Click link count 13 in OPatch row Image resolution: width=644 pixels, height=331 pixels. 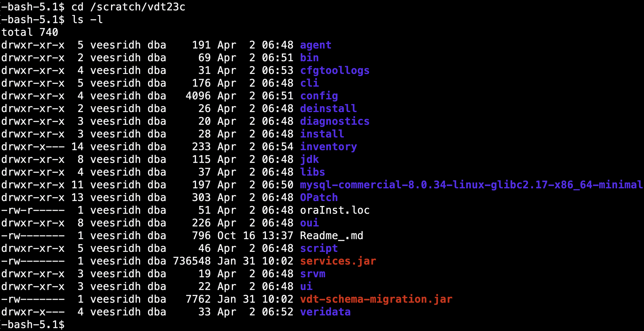pos(77,198)
